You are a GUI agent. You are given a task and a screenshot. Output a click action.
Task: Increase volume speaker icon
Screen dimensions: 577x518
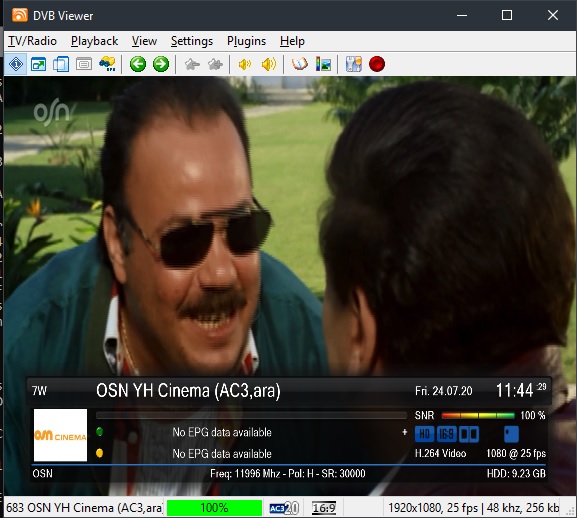click(269, 65)
